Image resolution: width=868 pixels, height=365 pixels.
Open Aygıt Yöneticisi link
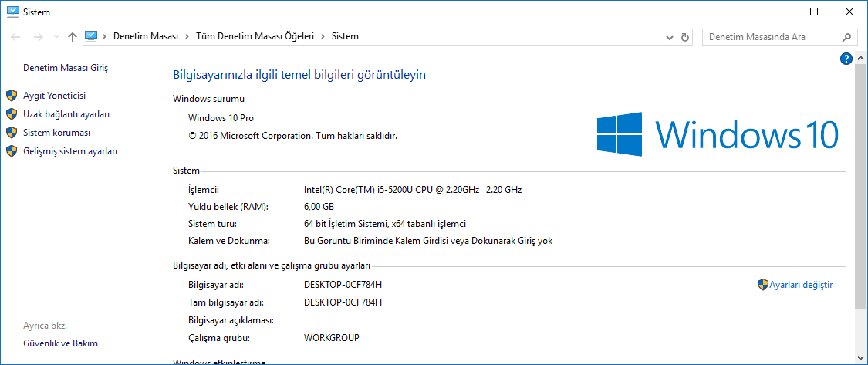tap(54, 96)
